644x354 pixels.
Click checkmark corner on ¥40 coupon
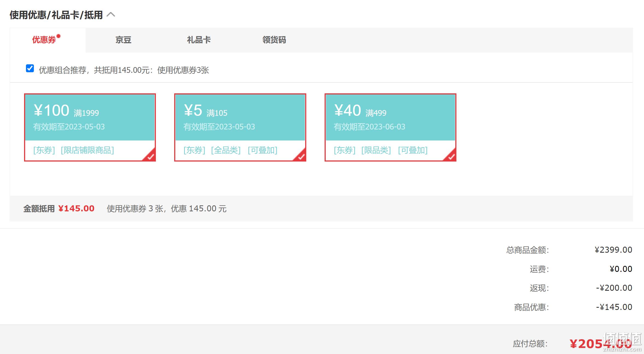point(450,156)
